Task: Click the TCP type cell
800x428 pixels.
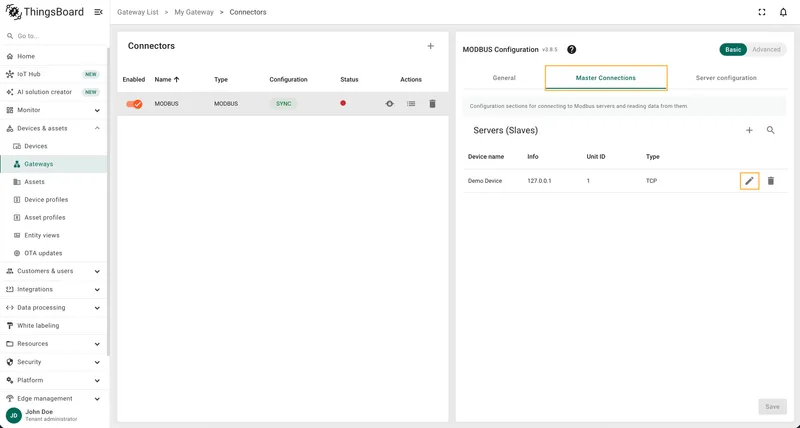Action: click(652, 181)
